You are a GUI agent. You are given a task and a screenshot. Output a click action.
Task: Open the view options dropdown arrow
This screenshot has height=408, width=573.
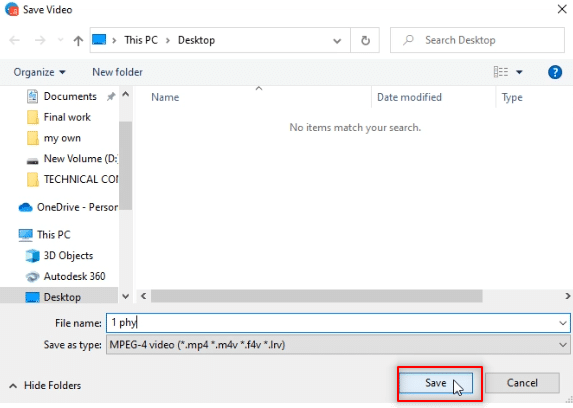click(519, 72)
